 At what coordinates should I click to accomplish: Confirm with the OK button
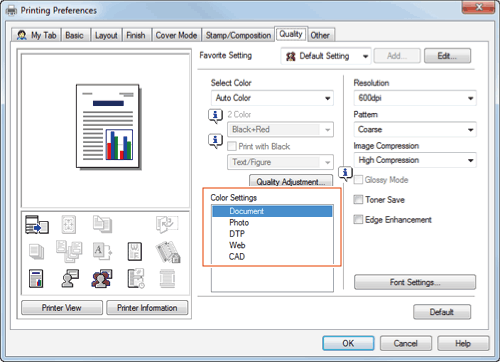[x=348, y=343]
